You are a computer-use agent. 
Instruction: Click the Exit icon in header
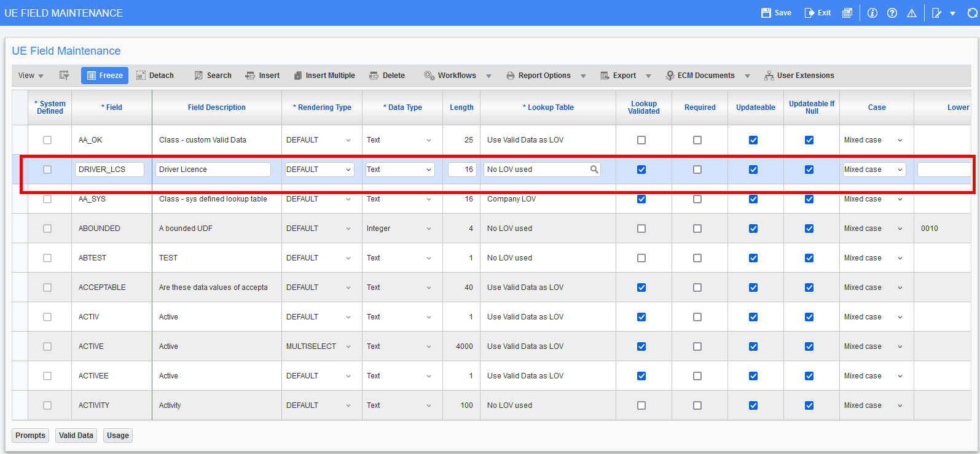point(810,13)
